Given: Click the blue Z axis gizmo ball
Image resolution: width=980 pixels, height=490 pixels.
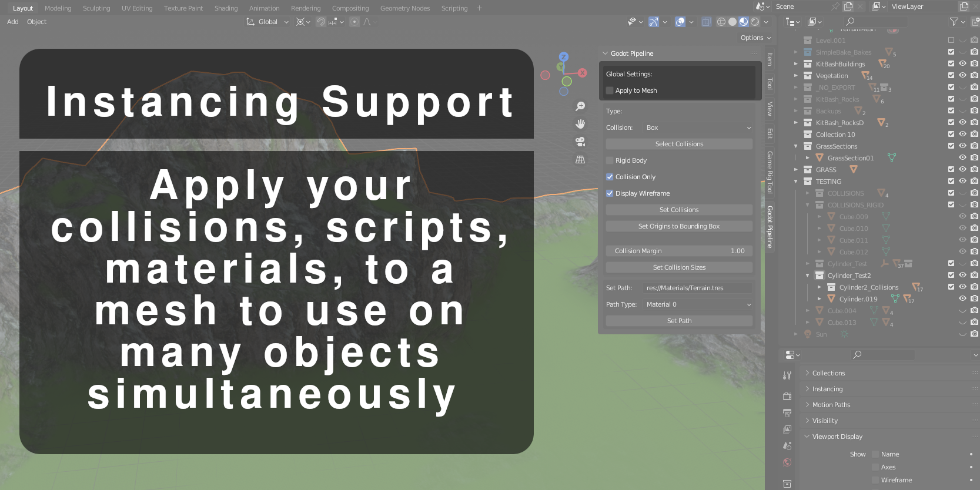Looking at the screenshot, I should (564, 57).
